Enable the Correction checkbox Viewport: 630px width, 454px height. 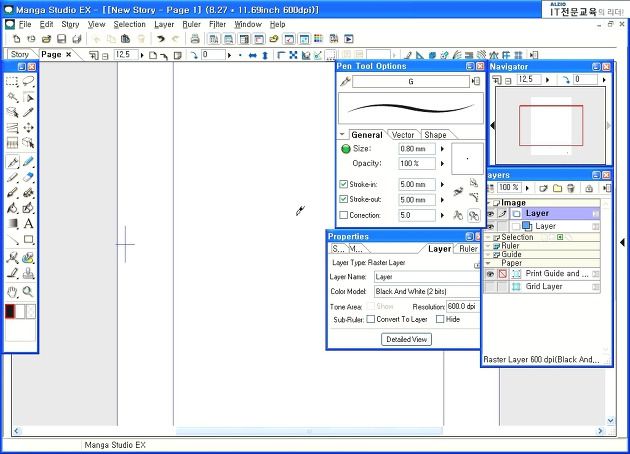point(343,215)
